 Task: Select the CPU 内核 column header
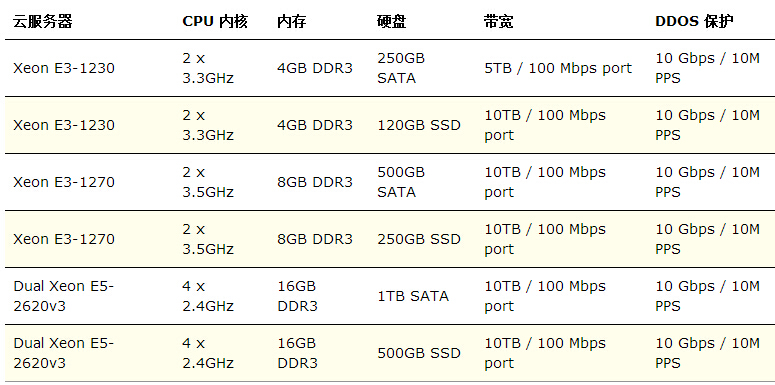pyautogui.click(x=215, y=21)
